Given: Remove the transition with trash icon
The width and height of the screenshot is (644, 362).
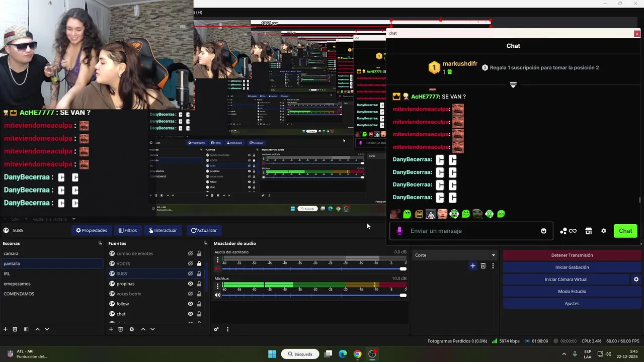Looking at the screenshot, I should click(483, 266).
